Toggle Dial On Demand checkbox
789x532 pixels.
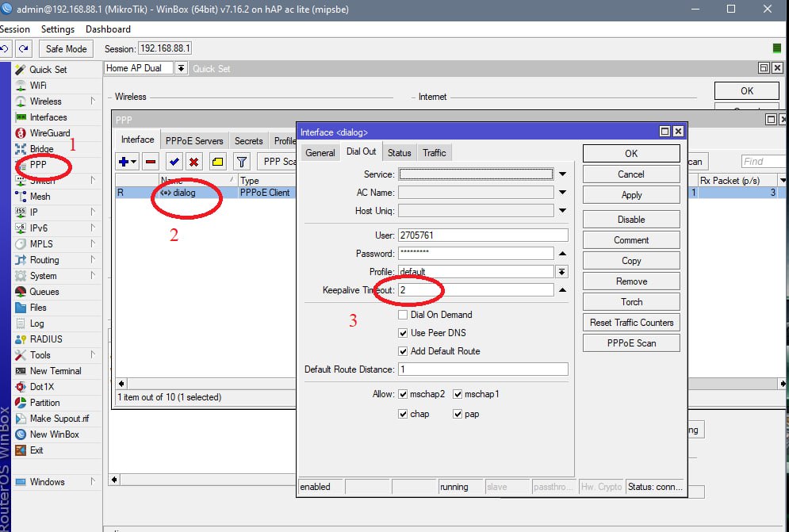click(x=403, y=315)
